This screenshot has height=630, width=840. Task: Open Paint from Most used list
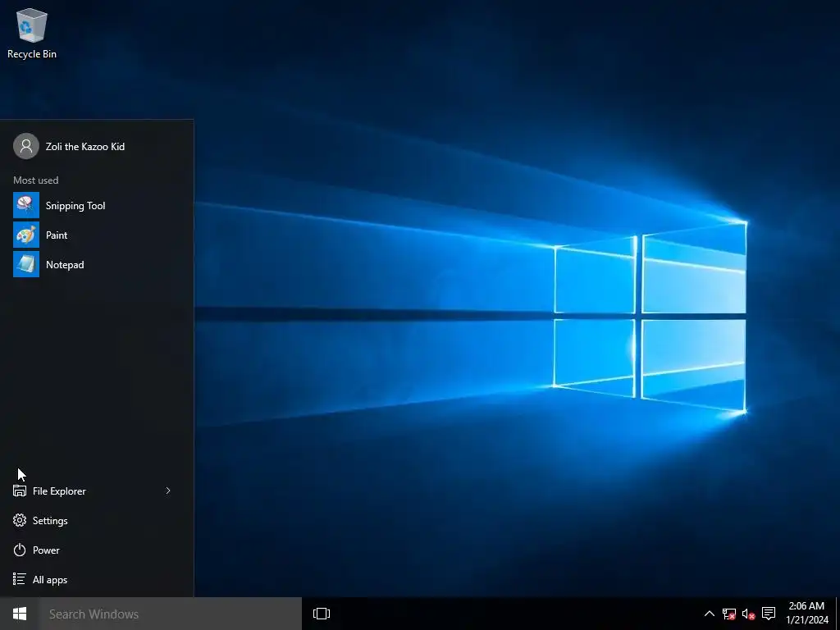point(97,235)
